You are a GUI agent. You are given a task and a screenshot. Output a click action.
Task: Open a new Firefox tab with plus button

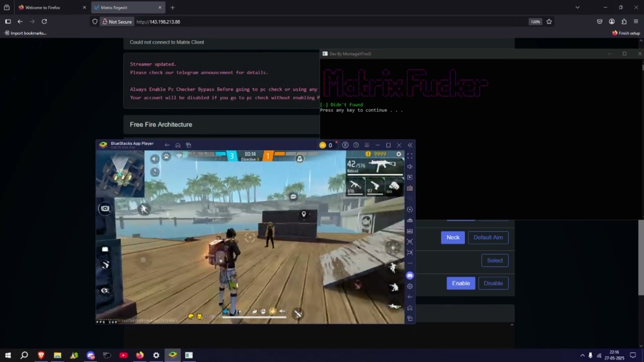[173, 8]
